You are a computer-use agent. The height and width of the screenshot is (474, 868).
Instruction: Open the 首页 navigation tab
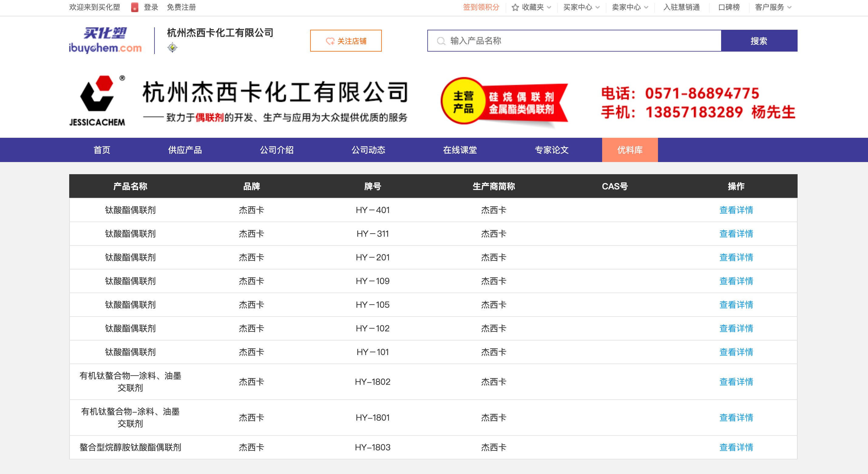102,150
